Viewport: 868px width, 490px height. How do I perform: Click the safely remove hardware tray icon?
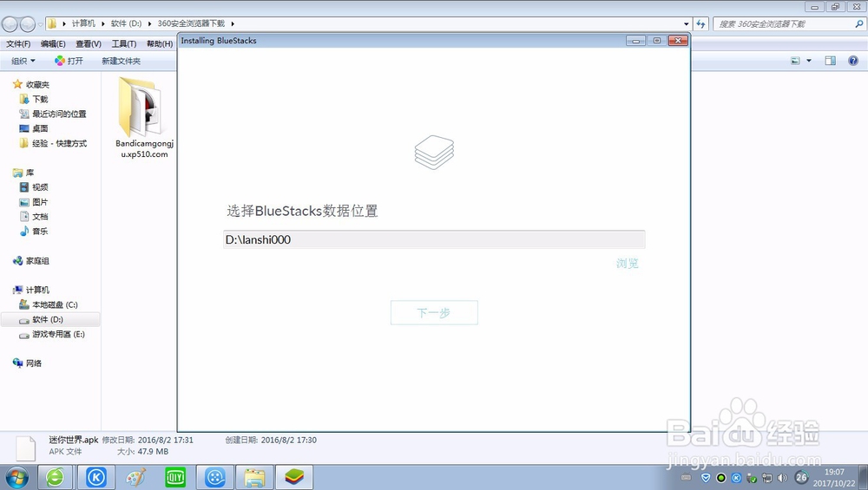click(x=752, y=477)
